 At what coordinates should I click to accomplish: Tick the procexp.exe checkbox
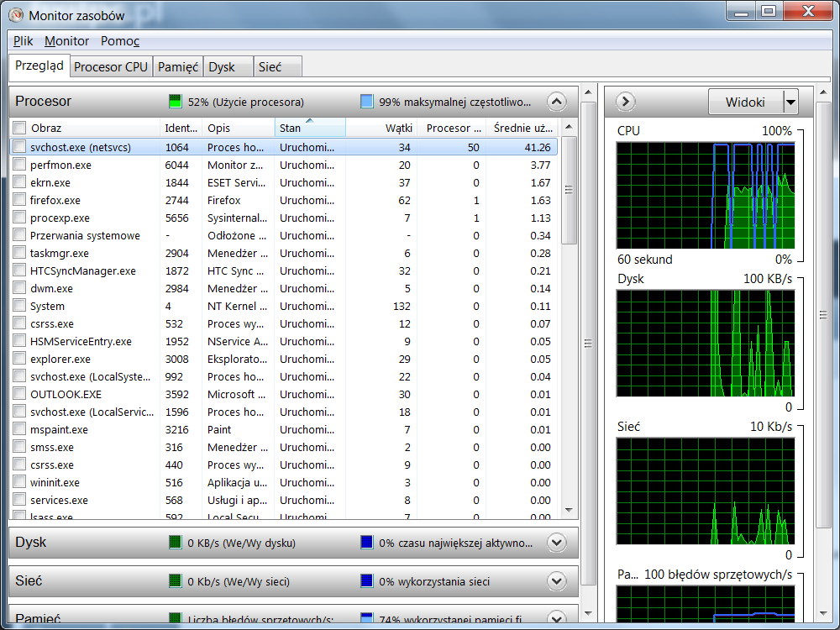[19, 217]
